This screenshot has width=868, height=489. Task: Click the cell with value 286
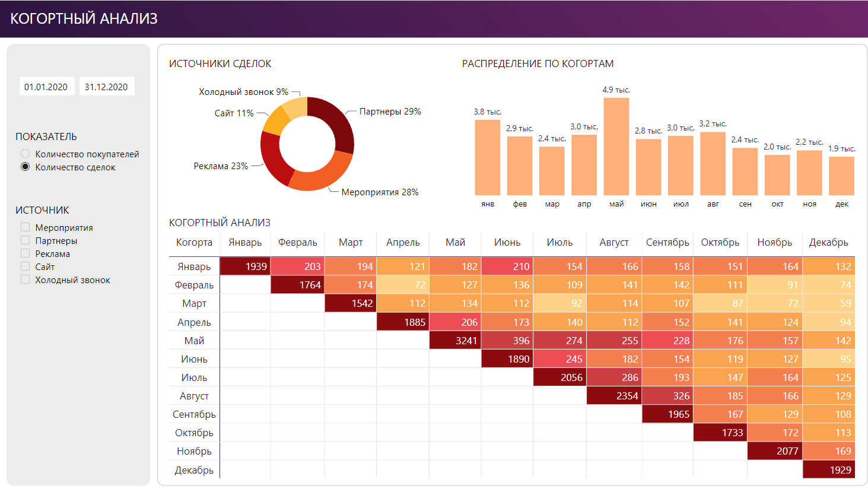pos(614,377)
